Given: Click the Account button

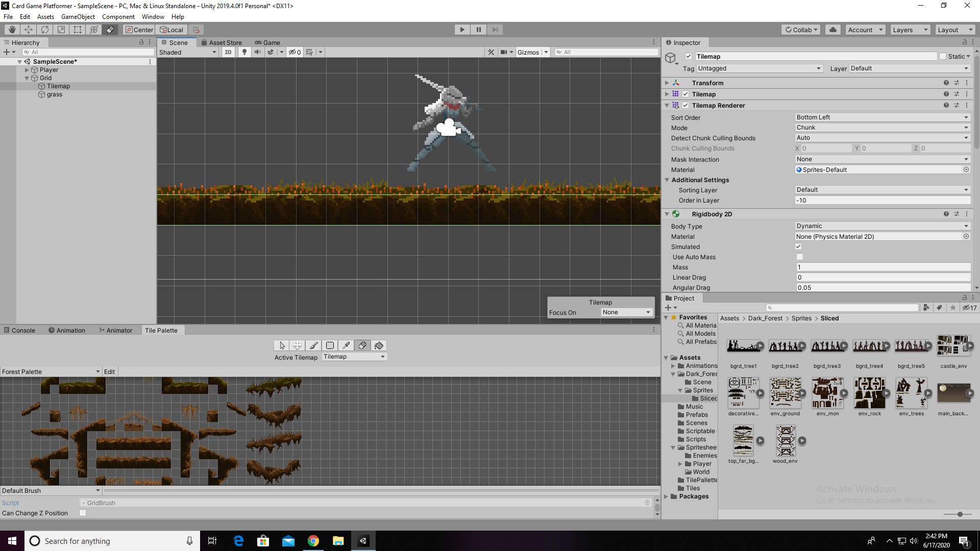Looking at the screenshot, I should pyautogui.click(x=865, y=30).
